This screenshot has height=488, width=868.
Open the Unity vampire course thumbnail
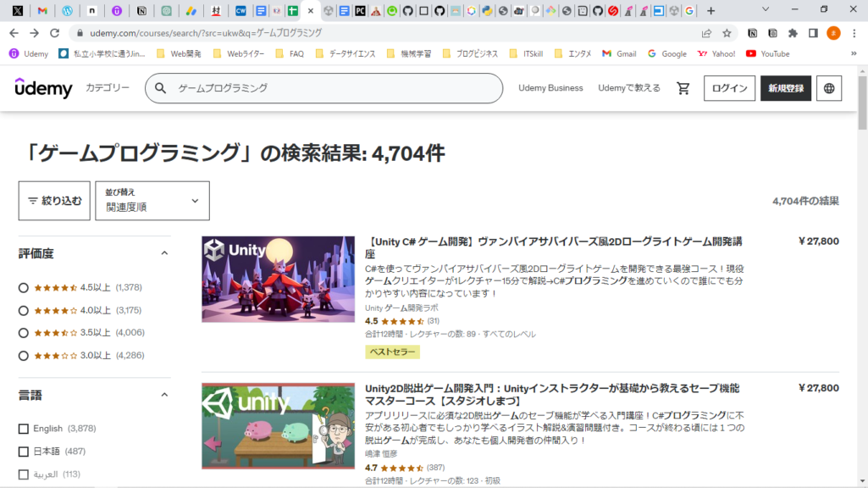click(278, 280)
